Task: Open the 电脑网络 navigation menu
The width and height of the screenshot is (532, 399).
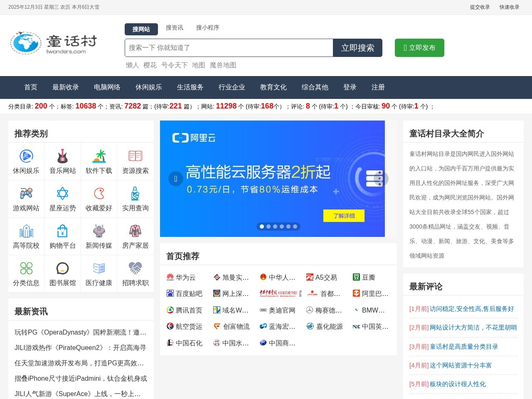Action: click(x=107, y=87)
